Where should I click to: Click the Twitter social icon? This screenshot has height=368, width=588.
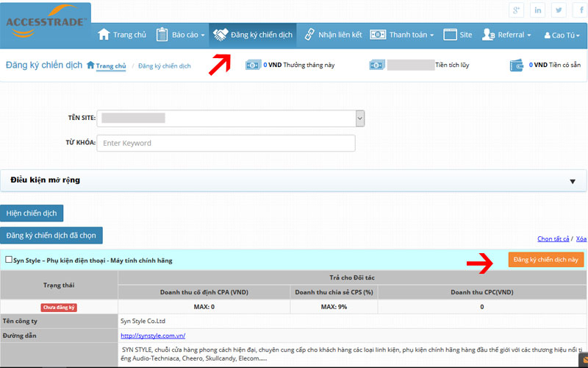[559, 10]
